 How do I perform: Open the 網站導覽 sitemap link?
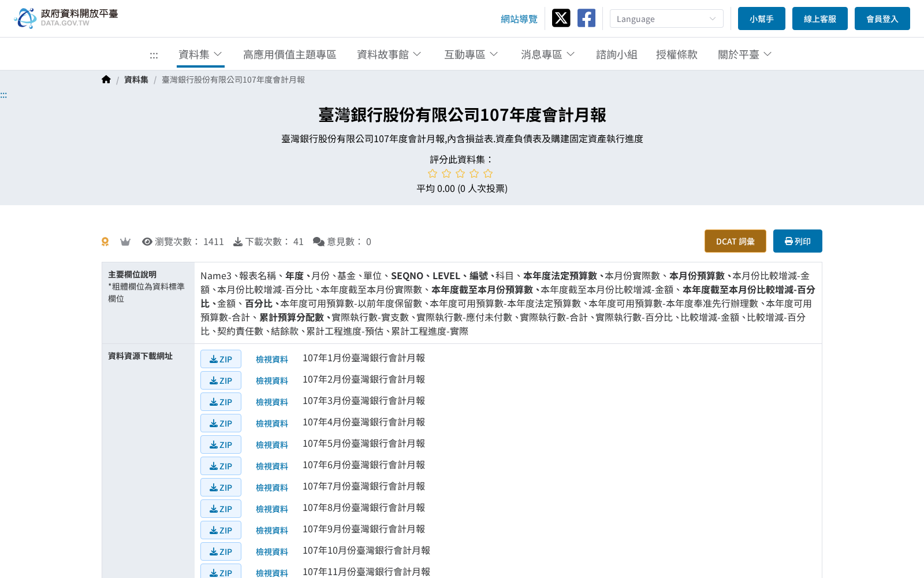click(x=519, y=18)
